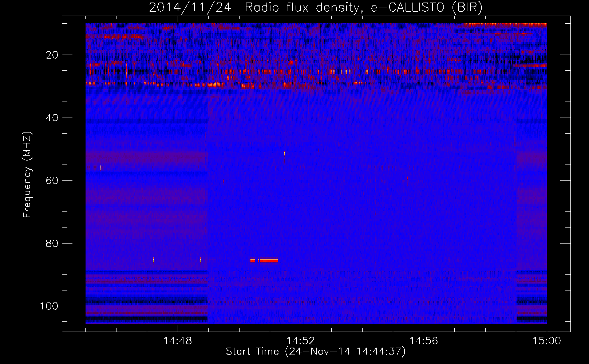Click the '14:52' time tick label

[x=301, y=341]
